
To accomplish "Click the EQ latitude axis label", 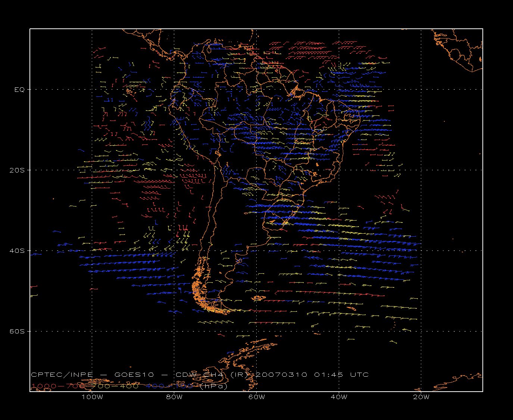I will tap(19, 90).
